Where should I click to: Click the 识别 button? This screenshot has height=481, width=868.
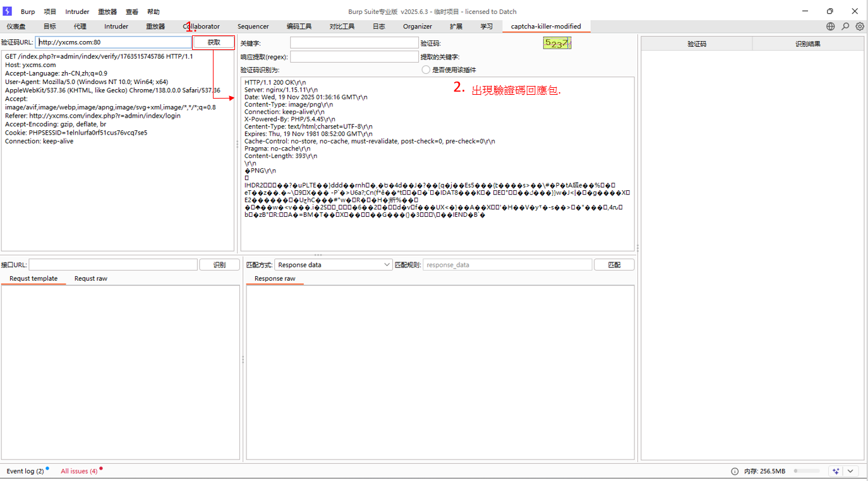point(219,265)
